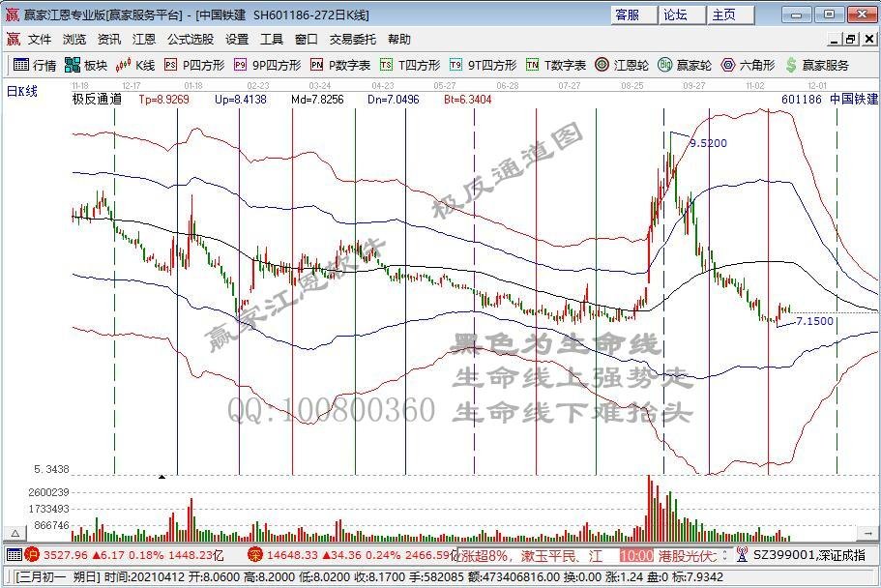Viewport: 881px width, 588px height.
Task: Open the 资讯 menu
Action: [109, 40]
